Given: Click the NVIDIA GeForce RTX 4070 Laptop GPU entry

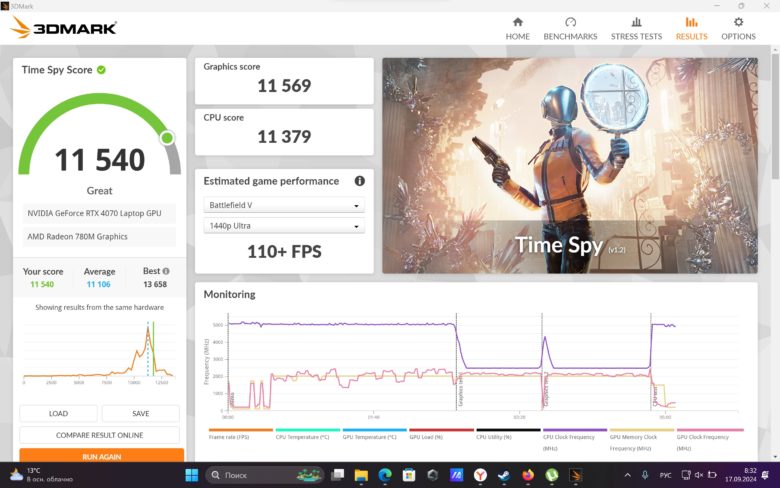Looking at the screenshot, I should pyautogui.click(x=99, y=213).
